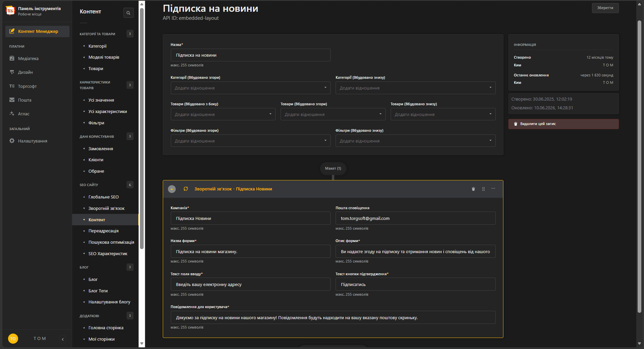Open Товари (Вбудовано з боку) dropdown

(223, 114)
